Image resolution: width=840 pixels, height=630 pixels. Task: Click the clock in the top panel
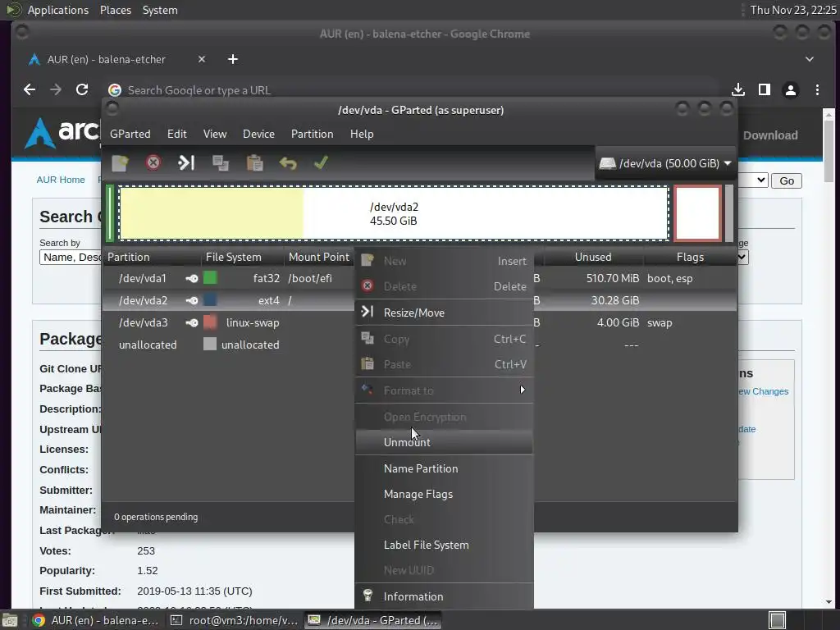click(793, 10)
